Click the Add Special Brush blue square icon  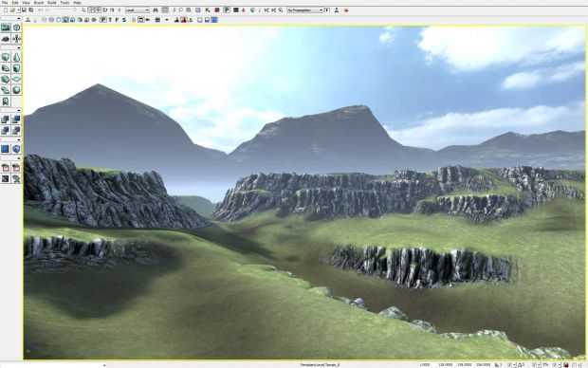click(6, 149)
